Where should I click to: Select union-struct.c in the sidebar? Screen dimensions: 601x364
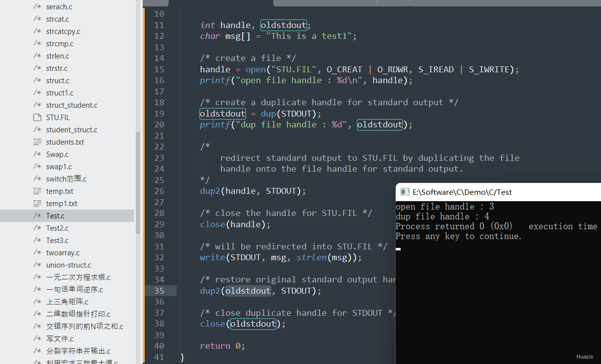[x=68, y=265]
